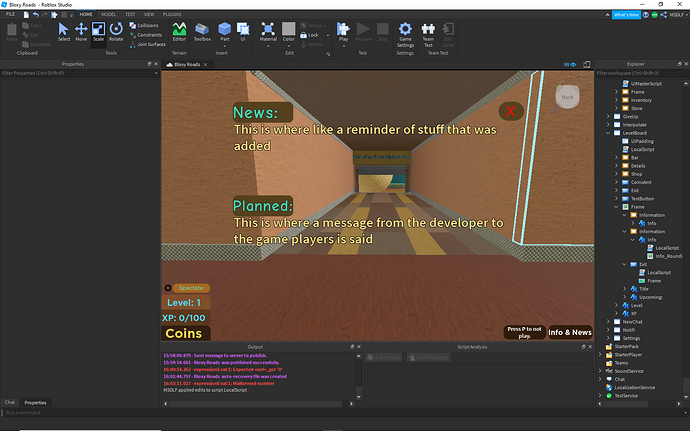The image size is (690, 431).
Task: Toggle Collisions on or off
Action: point(144,26)
